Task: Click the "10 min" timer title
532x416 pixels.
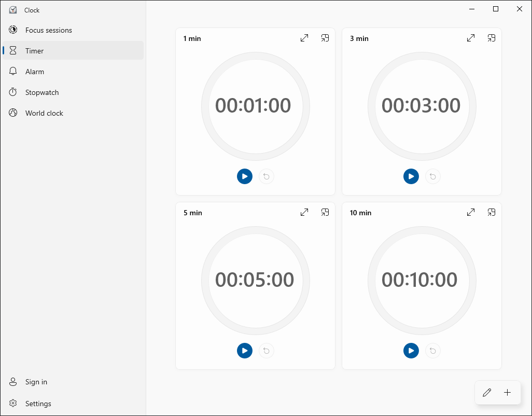Action: [x=361, y=213]
